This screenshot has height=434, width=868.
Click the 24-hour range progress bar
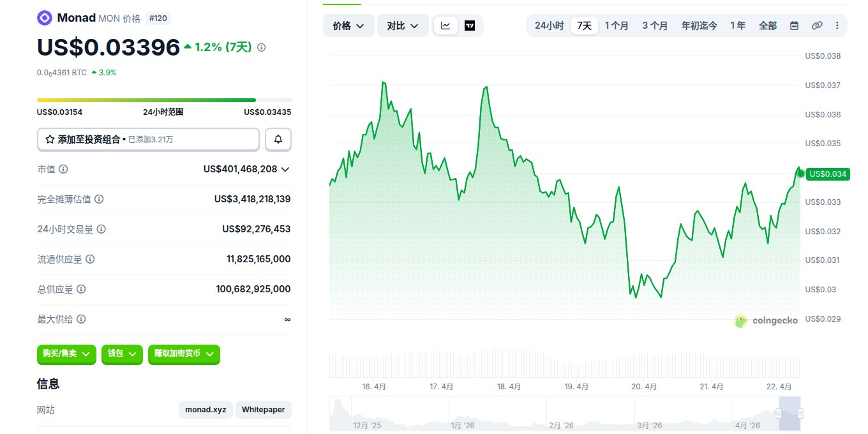click(x=164, y=100)
